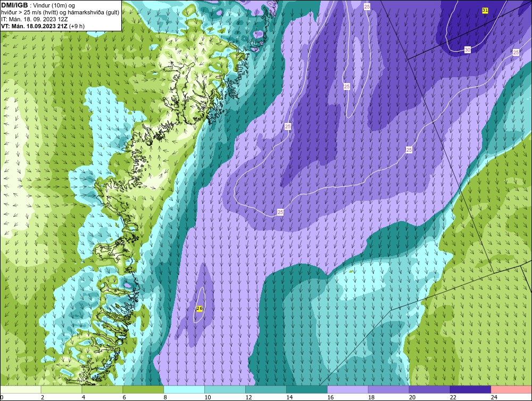The width and height of the screenshot is (532, 401).
Task: Click the legend scale number '14'
Action: [289, 397]
